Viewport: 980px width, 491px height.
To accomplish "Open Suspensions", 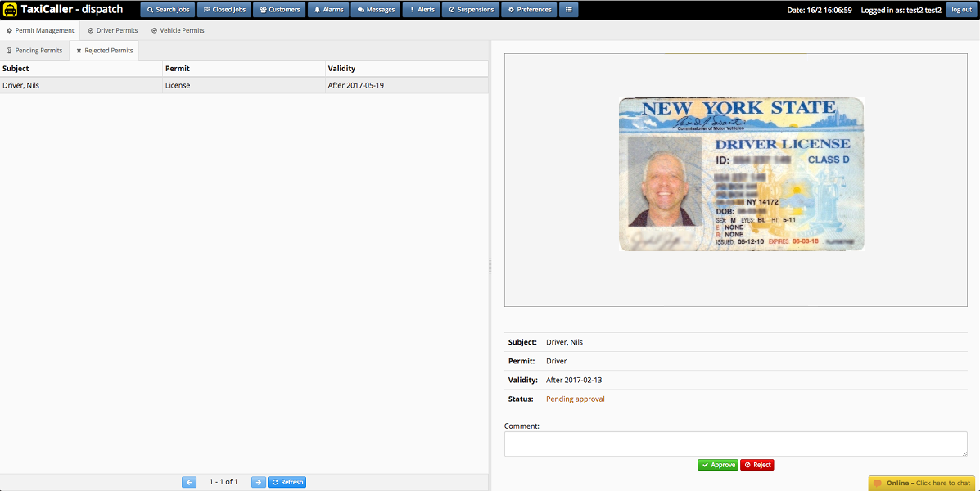I will click(471, 10).
